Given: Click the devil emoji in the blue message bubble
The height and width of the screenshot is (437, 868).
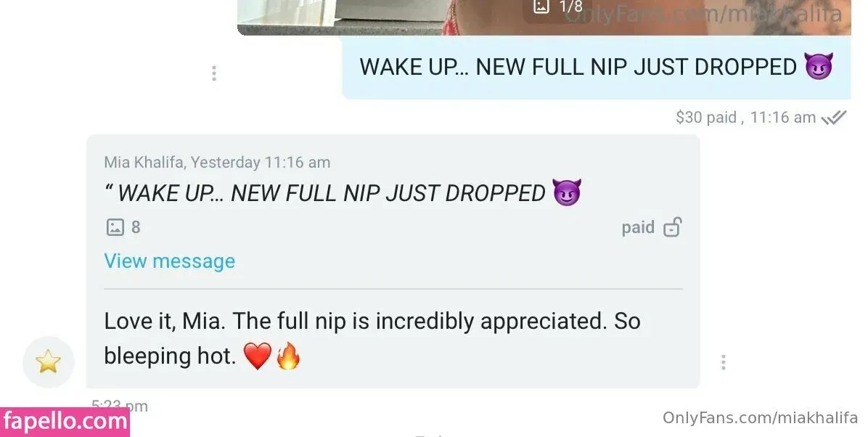Looking at the screenshot, I should [x=819, y=67].
